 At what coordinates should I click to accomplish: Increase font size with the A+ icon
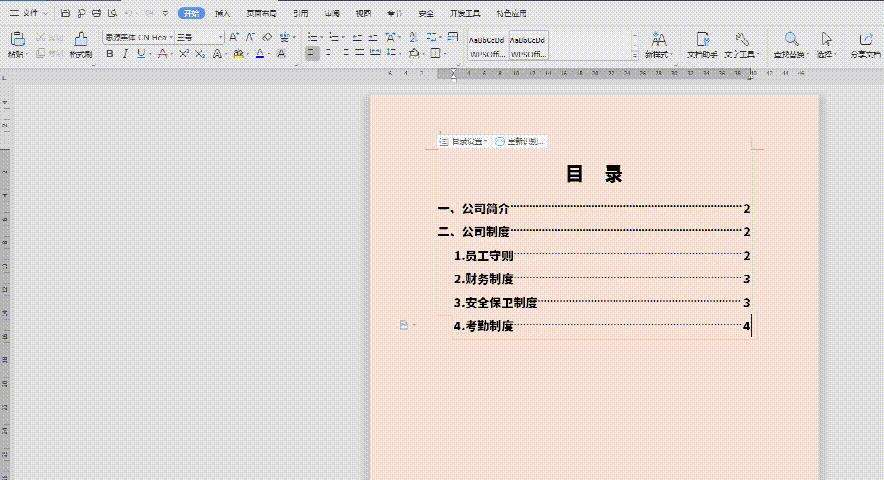[x=233, y=37]
